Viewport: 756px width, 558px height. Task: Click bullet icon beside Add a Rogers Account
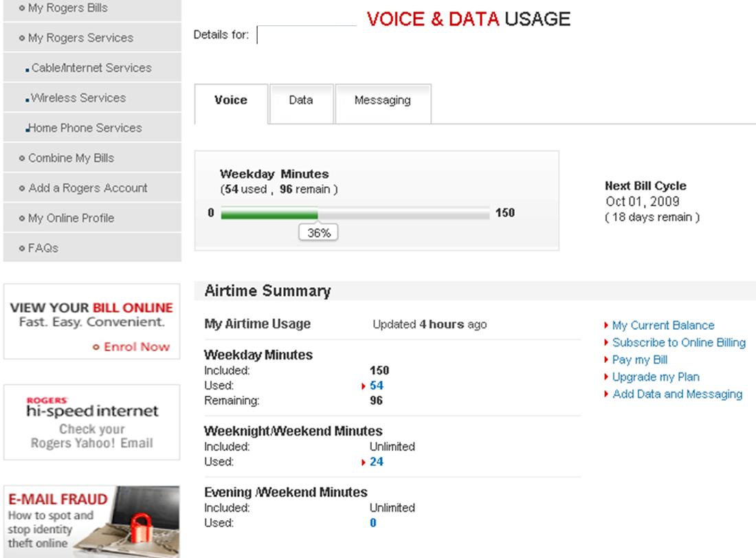click(22, 188)
